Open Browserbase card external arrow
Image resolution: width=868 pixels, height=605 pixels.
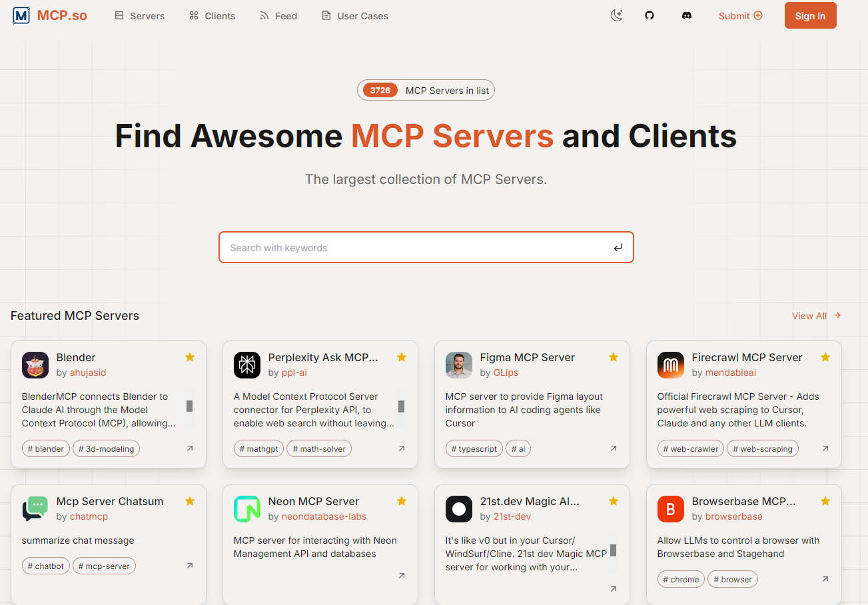click(x=825, y=579)
